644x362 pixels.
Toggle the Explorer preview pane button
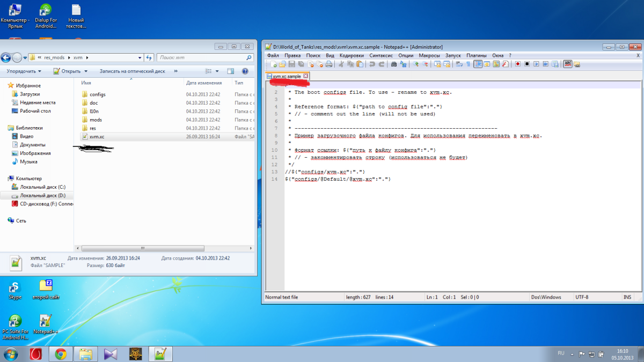[231, 71]
